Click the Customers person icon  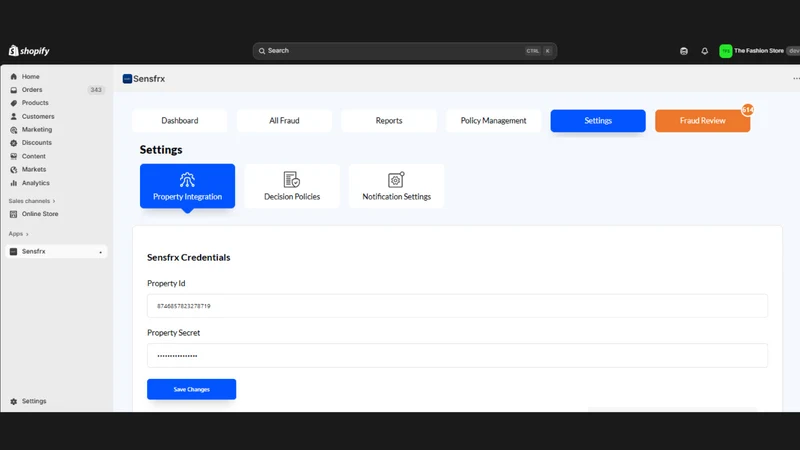pyautogui.click(x=14, y=116)
